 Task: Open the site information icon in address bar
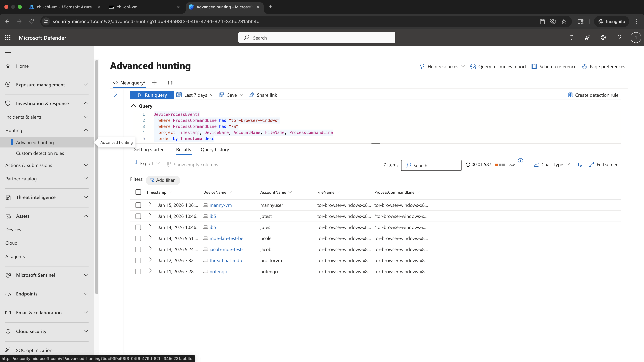click(46, 21)
